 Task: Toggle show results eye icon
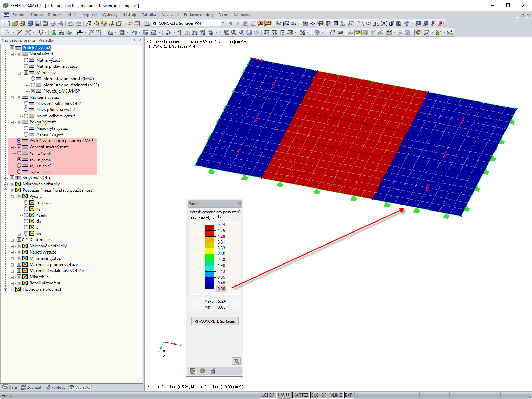pos(261,23)
